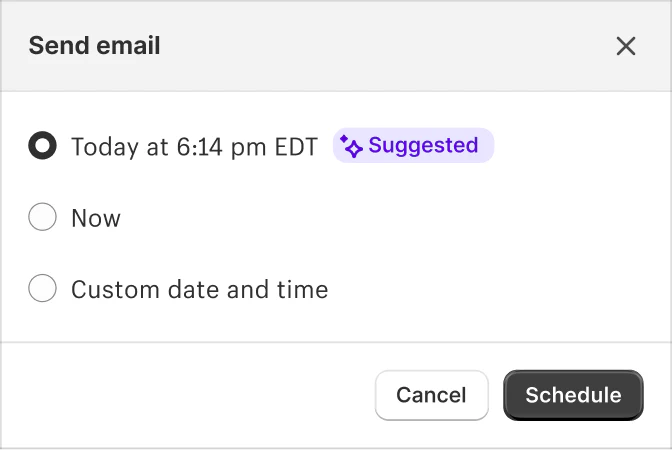The width and height of the screenshot is (672, 450).
Task: Click the purple Suggested badge text
Action: (423, 146)
